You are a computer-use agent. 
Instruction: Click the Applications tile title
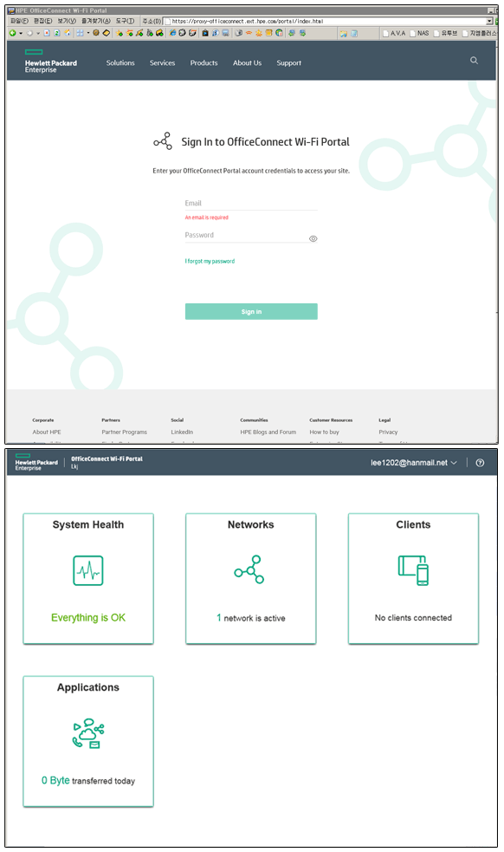88,687
